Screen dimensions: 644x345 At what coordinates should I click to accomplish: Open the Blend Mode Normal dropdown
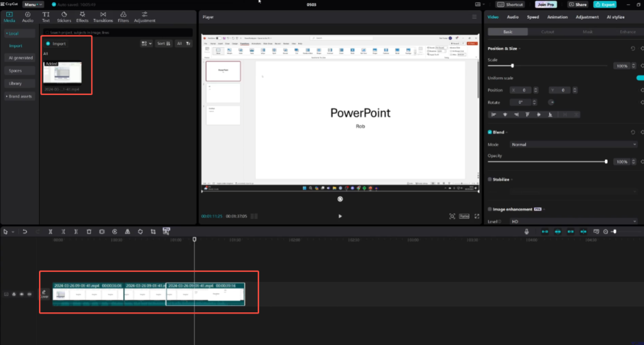tap(574, 144)
